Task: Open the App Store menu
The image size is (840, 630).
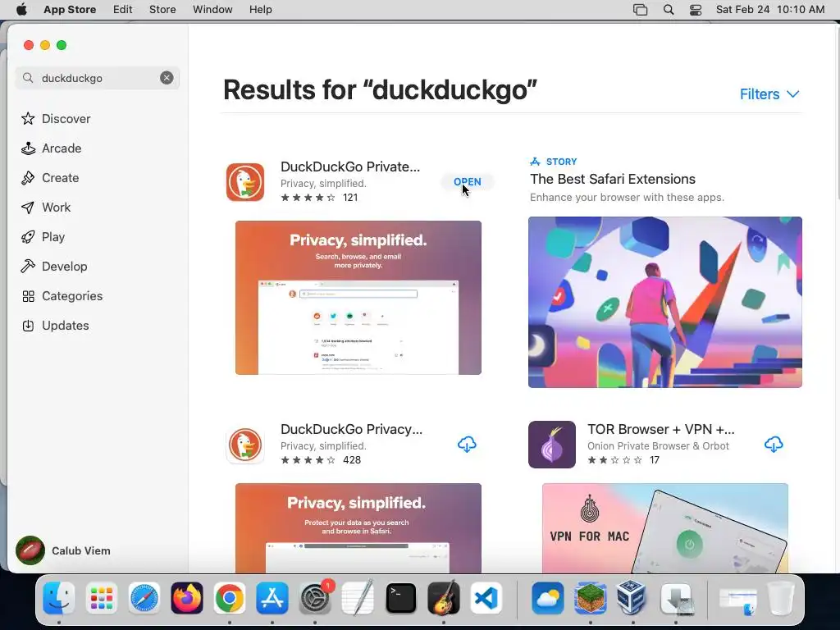Action: 70,10
